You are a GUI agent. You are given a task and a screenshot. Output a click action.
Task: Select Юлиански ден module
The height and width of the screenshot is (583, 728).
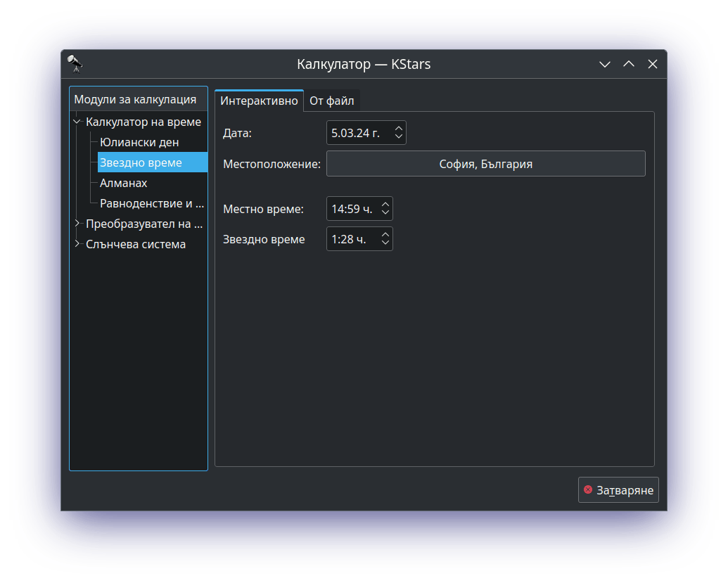(x=139, y=142)
